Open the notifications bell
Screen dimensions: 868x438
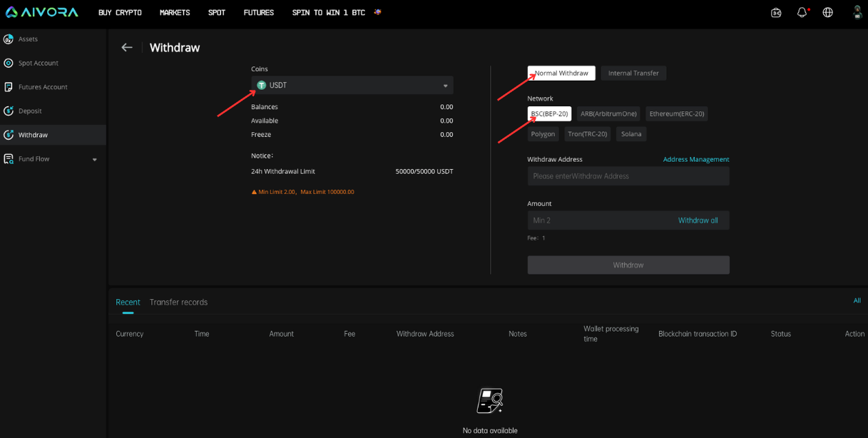pos(802,13)
